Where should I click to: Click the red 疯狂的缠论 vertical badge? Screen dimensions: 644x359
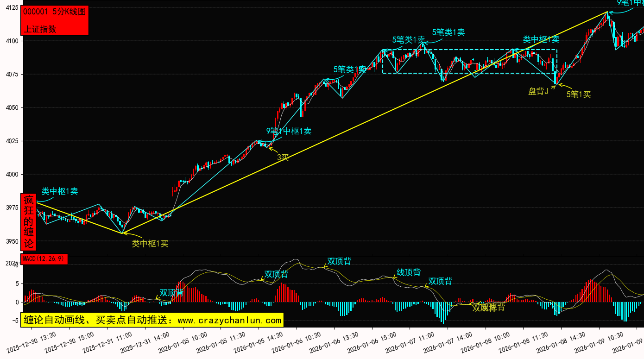tap(29, 222)
